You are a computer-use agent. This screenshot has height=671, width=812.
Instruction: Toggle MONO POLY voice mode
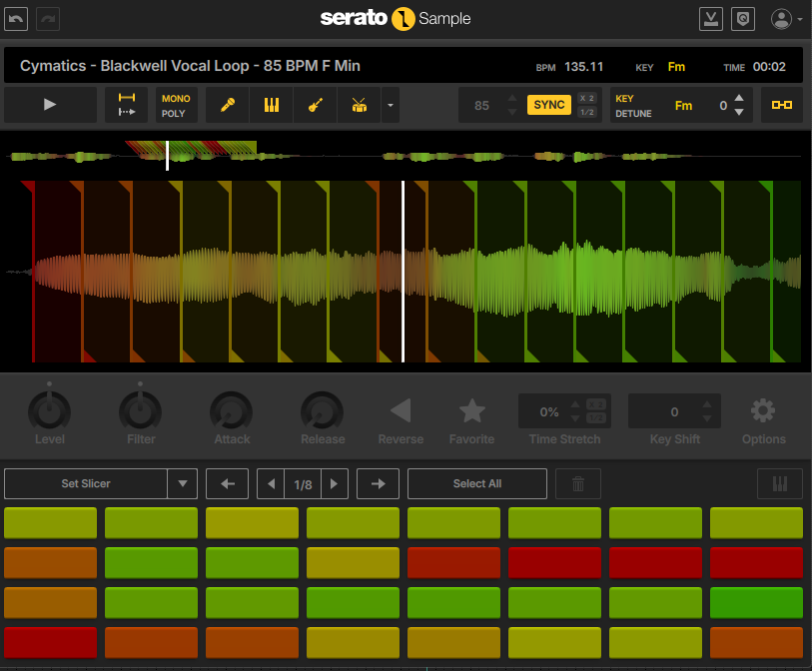(176, 105)
